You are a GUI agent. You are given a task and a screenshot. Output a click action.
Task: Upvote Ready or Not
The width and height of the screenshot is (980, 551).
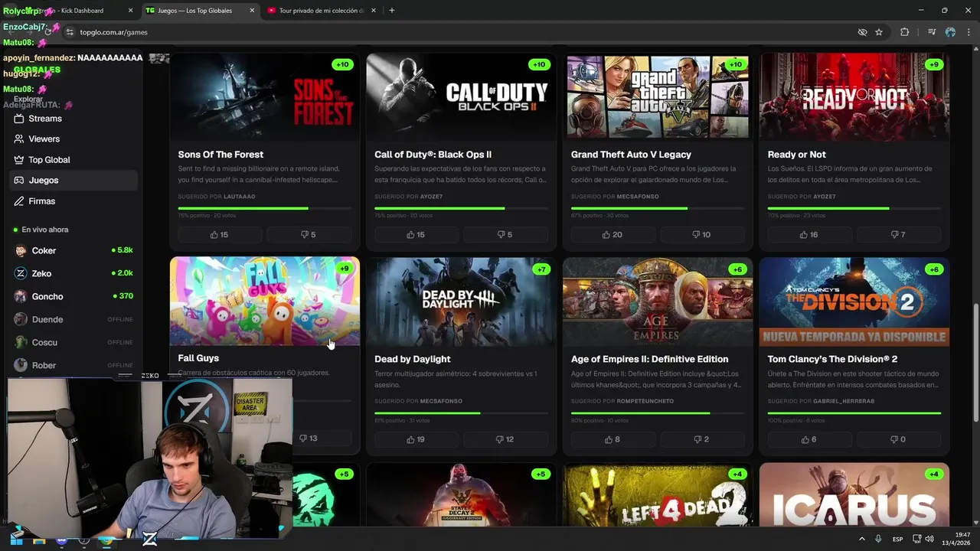click(x=809, y=235)
